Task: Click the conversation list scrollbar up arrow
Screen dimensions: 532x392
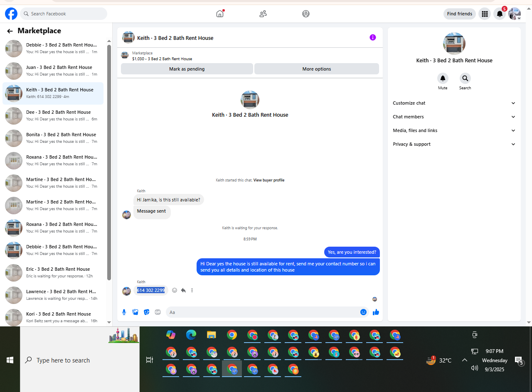Action: 109,41
